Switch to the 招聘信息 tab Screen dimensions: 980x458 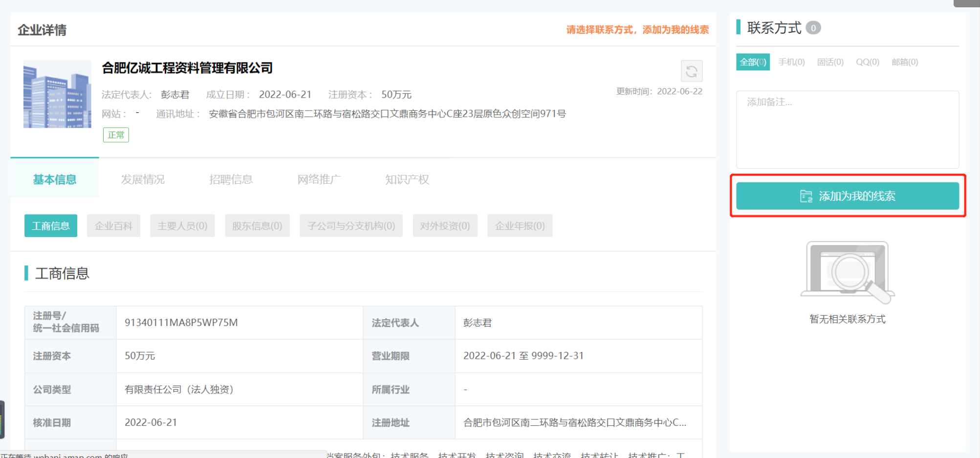point(231,179)
